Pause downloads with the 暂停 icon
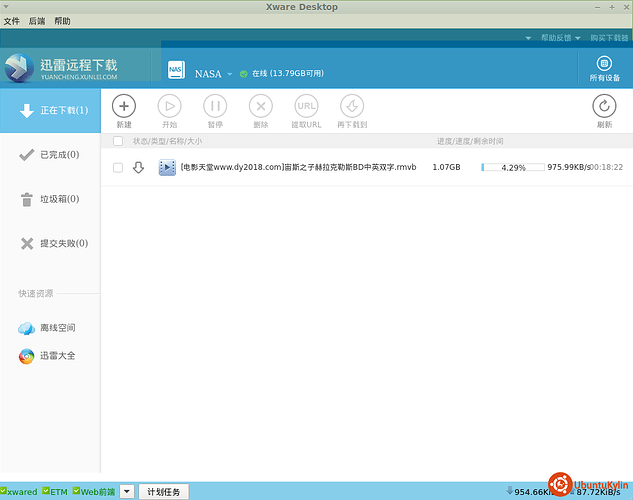The image size is (633, 500). pyautogui.click(x=215, y=105)
